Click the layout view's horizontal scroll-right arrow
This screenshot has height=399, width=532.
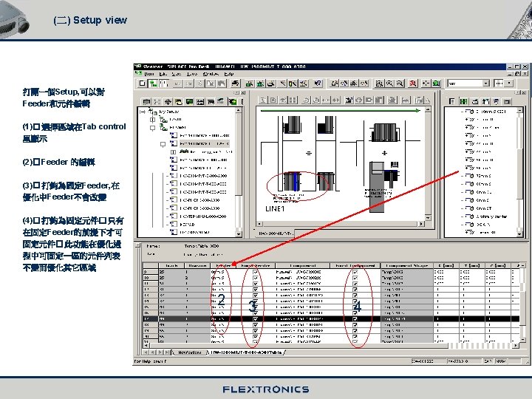pos(421,224)
